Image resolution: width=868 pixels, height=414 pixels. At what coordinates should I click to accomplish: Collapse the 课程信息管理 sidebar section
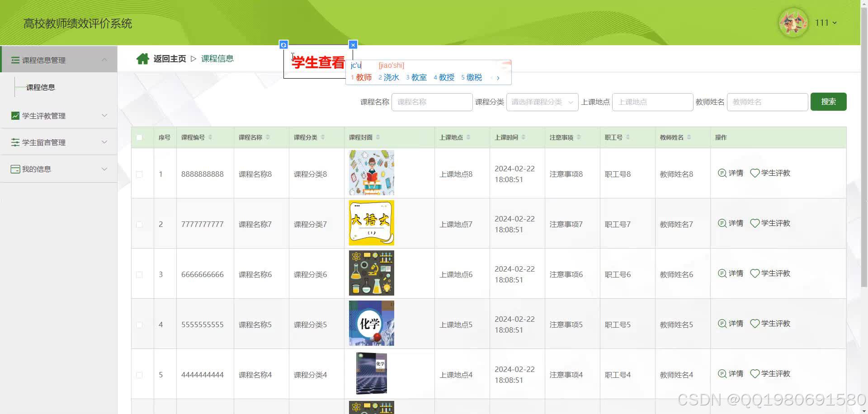pyautogui.click(x=105, y=59)
